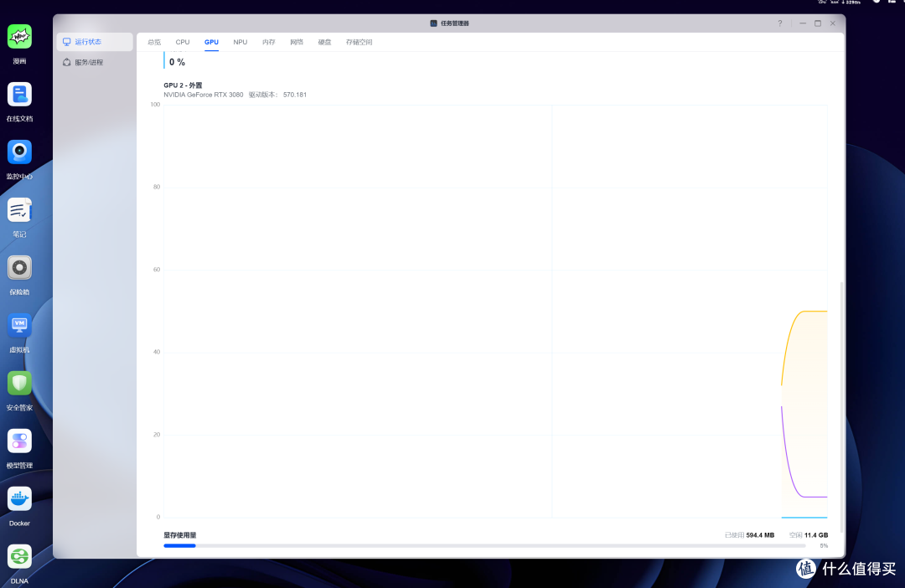Select the GPU tab
The width and height of the screenshot is (905, 588).
coord(211,42)
